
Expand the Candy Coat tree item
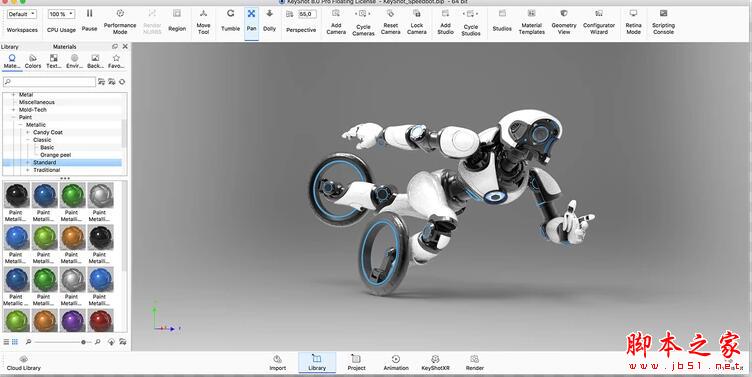(28, 132)
